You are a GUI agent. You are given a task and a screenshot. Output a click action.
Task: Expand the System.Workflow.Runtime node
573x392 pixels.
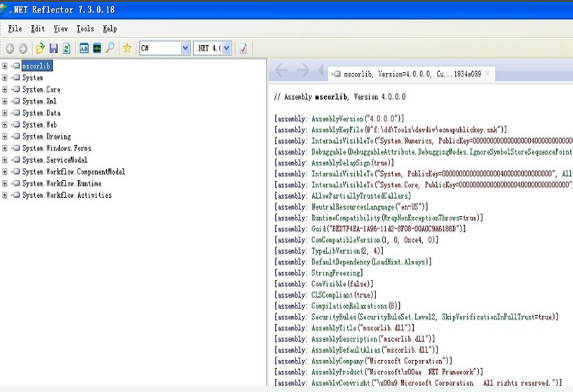pyautogui.click(x=5, y=183)
